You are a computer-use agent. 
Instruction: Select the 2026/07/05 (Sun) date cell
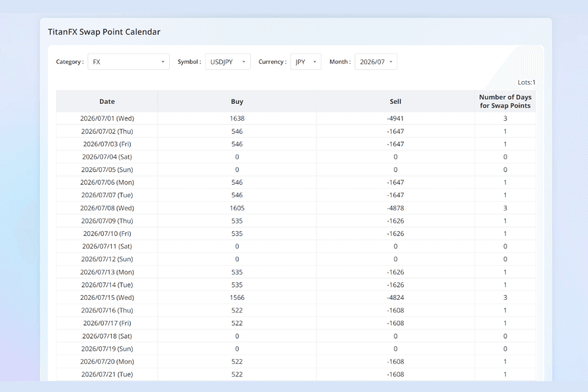click(107, 170)
